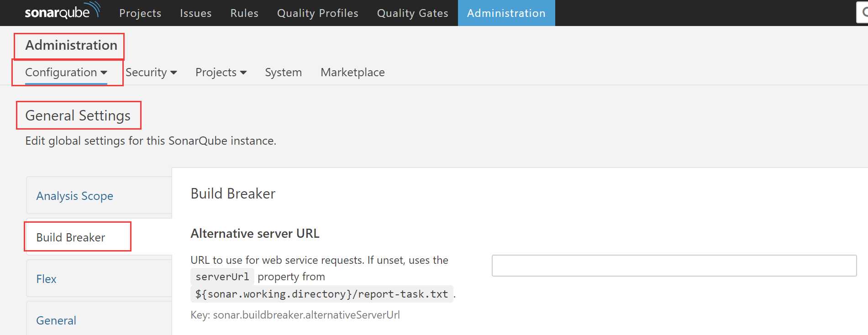Expand the Configuration dropdown
The width and height of the screenshot is (868, 335).
66,73
